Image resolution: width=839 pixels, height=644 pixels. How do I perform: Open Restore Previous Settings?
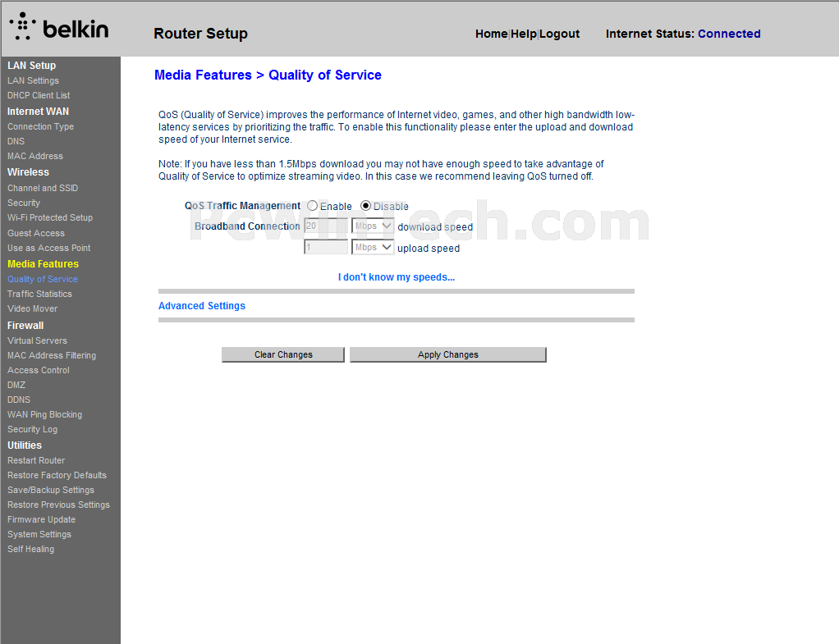[x=59, y=505]
